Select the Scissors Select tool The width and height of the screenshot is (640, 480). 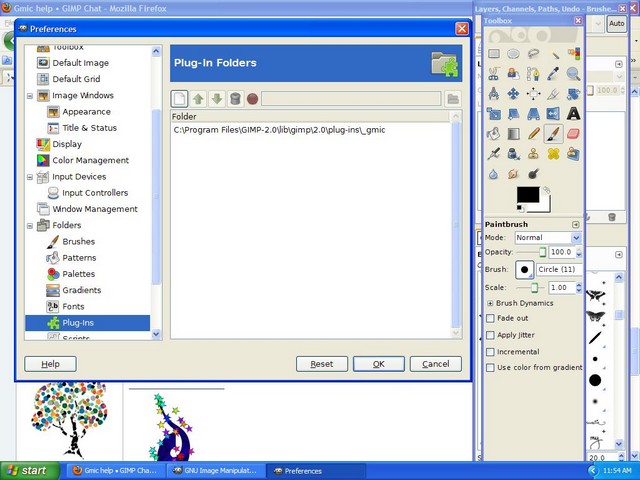[494, 74]
